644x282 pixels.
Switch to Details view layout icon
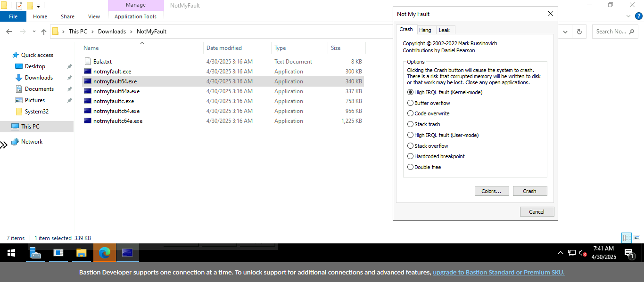[627, 238]
